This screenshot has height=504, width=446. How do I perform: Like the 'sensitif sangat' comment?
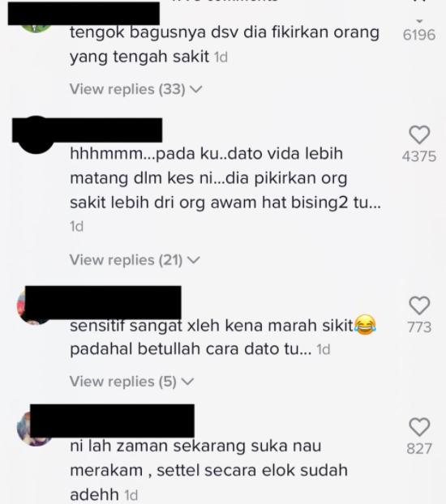click(419, 305)
